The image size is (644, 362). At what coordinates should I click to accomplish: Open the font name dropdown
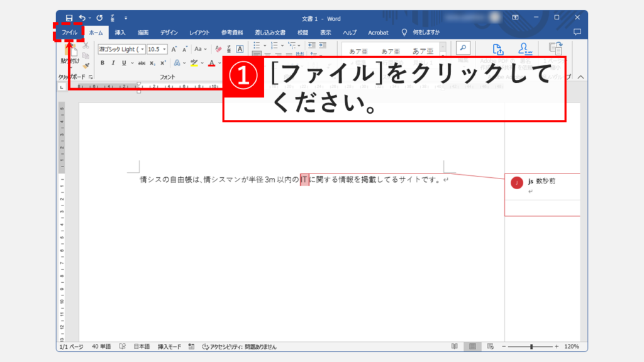pyautogui.click(x=142, y=49)
